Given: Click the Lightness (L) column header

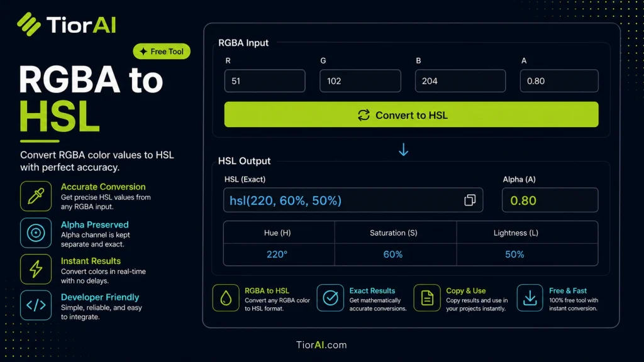Looking at the screenshot, I should 516,233.
